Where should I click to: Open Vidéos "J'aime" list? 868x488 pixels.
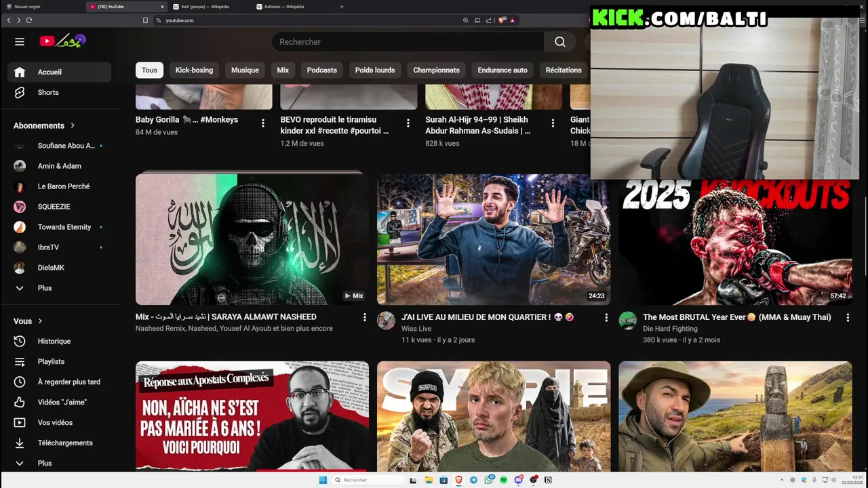(x=59, y=402)
